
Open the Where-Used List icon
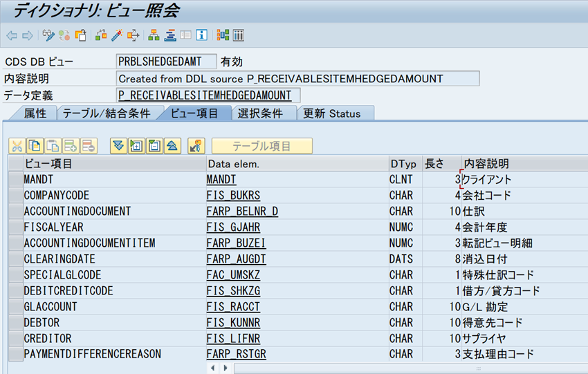point(133,35)
